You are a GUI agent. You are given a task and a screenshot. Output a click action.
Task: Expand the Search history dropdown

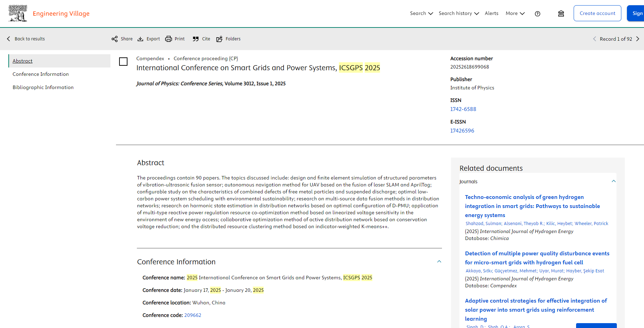click(x=458, y=14)
